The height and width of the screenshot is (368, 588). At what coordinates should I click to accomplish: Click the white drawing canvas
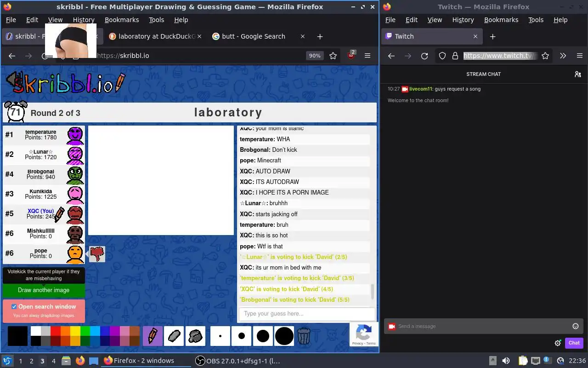tap(161, 180)
